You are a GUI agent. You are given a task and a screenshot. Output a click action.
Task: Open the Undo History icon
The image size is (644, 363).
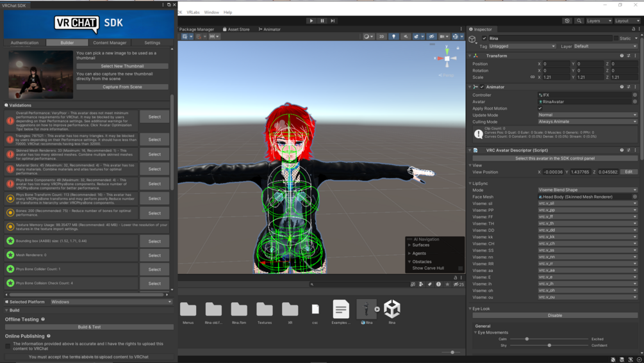coord(567,20)
